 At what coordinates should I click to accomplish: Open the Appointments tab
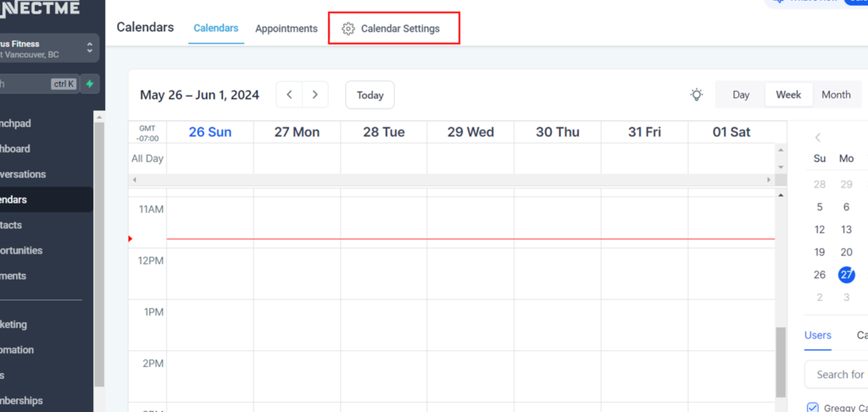point(287,29)
